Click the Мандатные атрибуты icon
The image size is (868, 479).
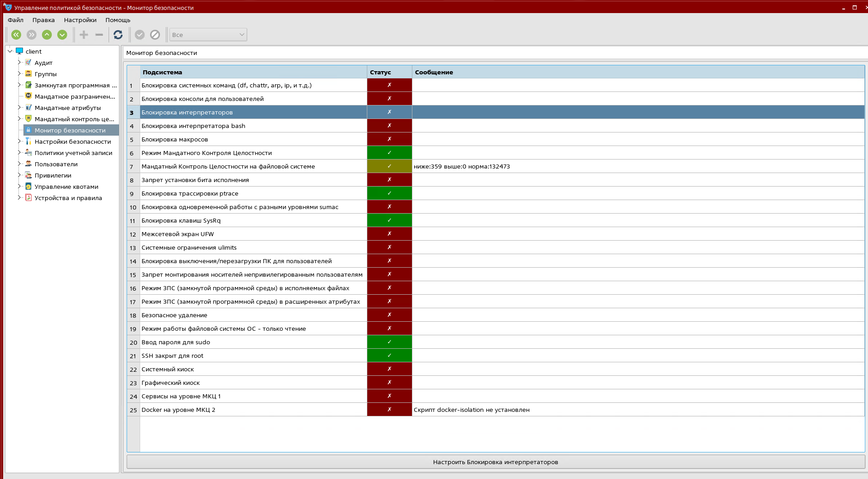click(x=28, y=107)
